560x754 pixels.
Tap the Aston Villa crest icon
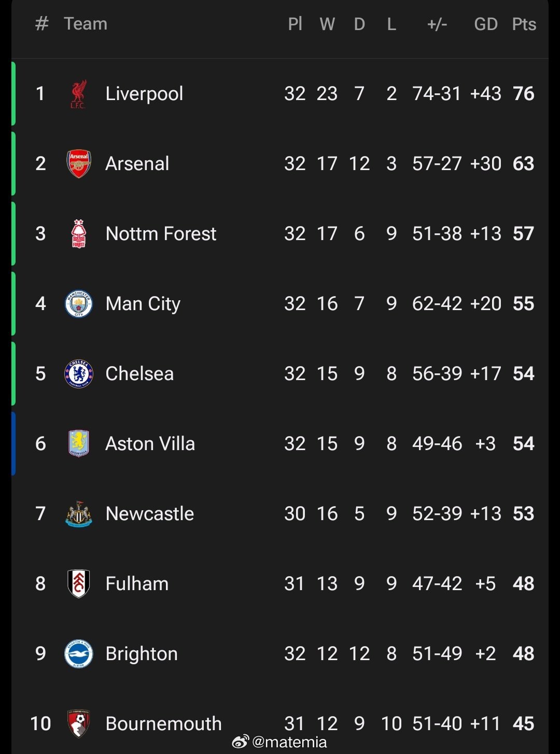(78, 444)
